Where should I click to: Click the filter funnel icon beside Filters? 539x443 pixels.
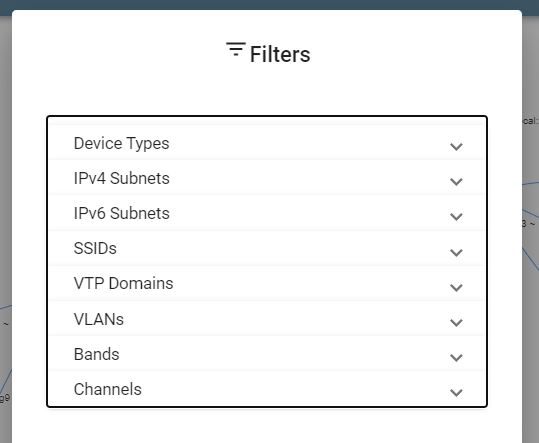coord(236,49)
